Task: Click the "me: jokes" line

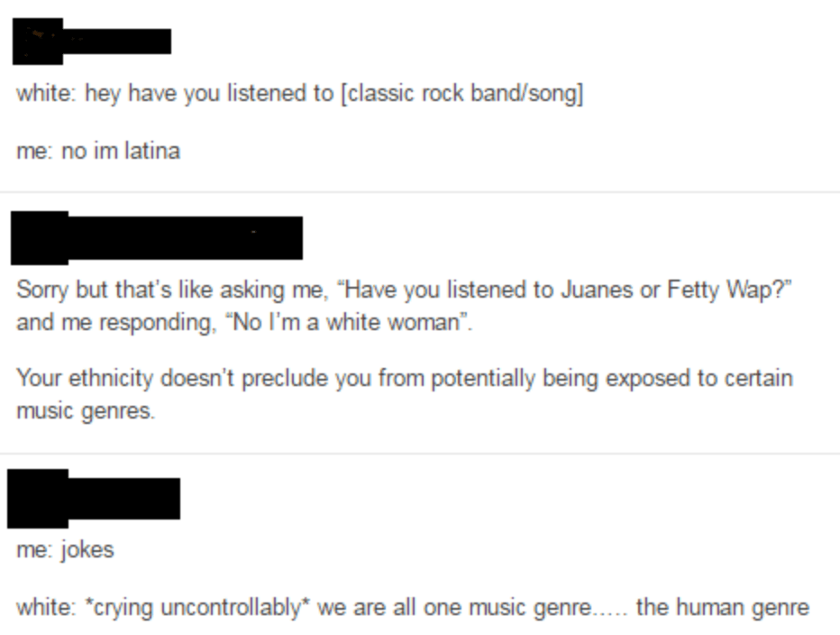Action: coord(65,548)
